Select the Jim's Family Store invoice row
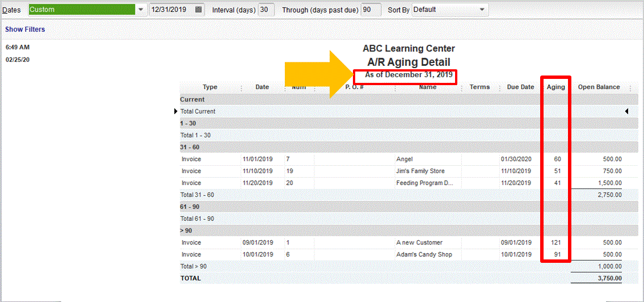Viewport: 644px width, 302px height. click(420, 171)
